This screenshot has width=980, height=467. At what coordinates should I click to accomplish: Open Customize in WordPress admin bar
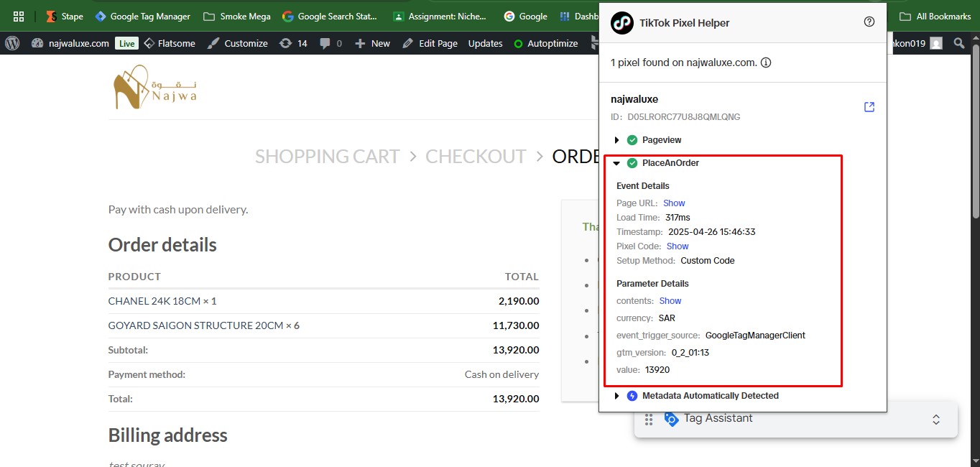point(237,43)
